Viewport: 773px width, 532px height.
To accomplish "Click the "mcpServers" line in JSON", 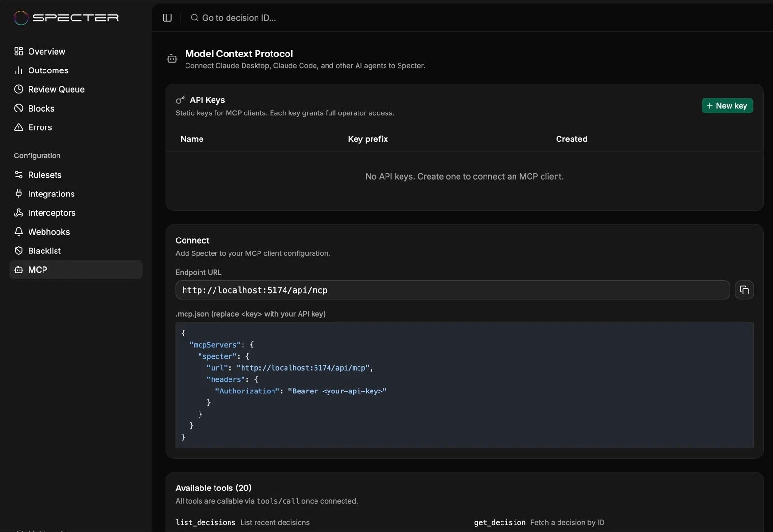I will point(221,345).
